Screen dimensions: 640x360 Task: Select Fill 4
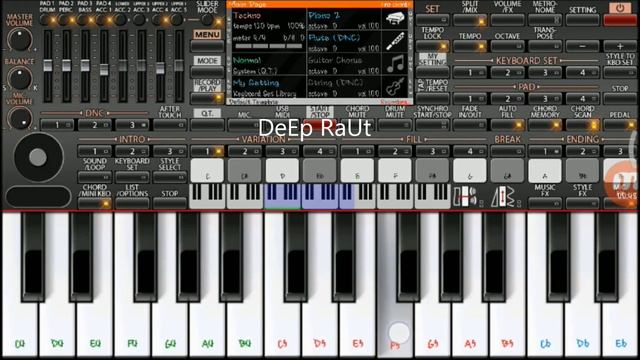pos(470,151)
